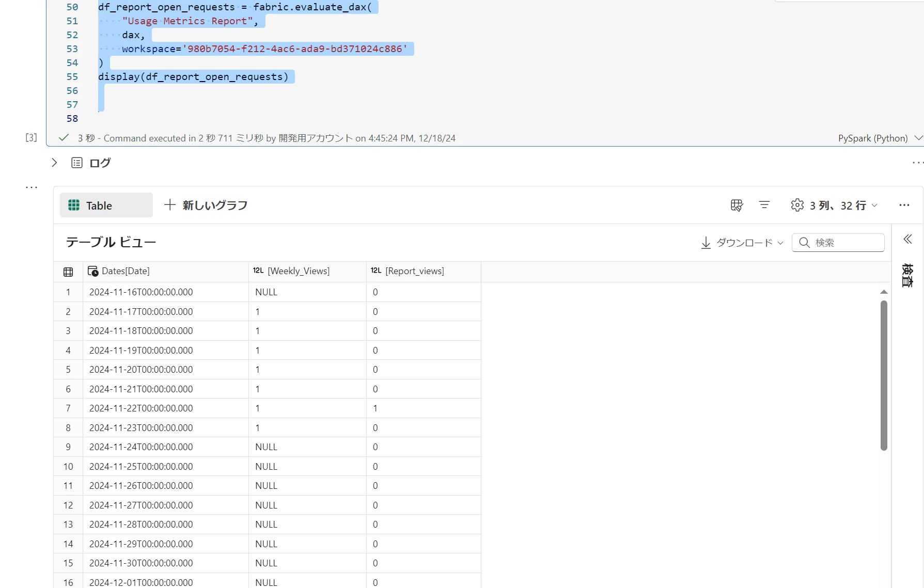Click the display(df_report_open_requests) code line
This screenshot has height=588, width=924.
coord(193,77)
